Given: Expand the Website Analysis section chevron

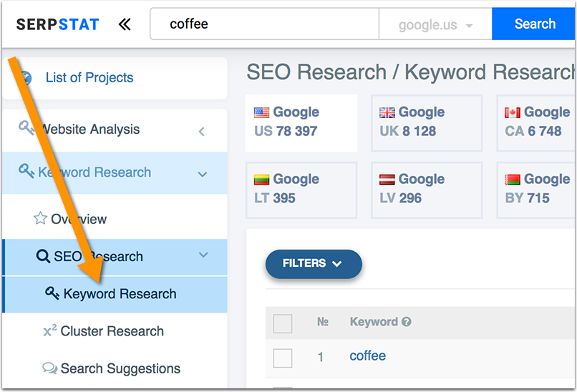Looking at the screenshot, I should 202,131.
